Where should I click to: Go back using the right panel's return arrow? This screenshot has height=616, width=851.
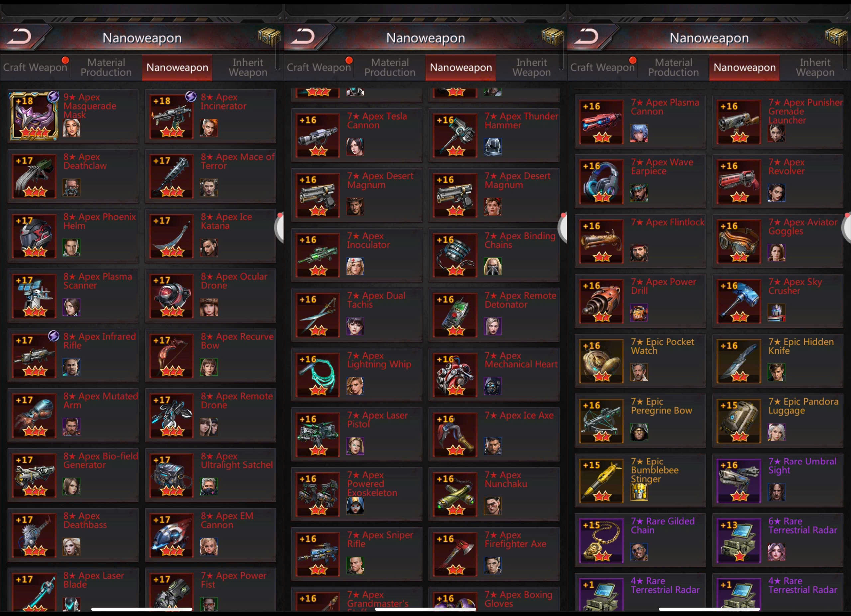click(588, 37)
